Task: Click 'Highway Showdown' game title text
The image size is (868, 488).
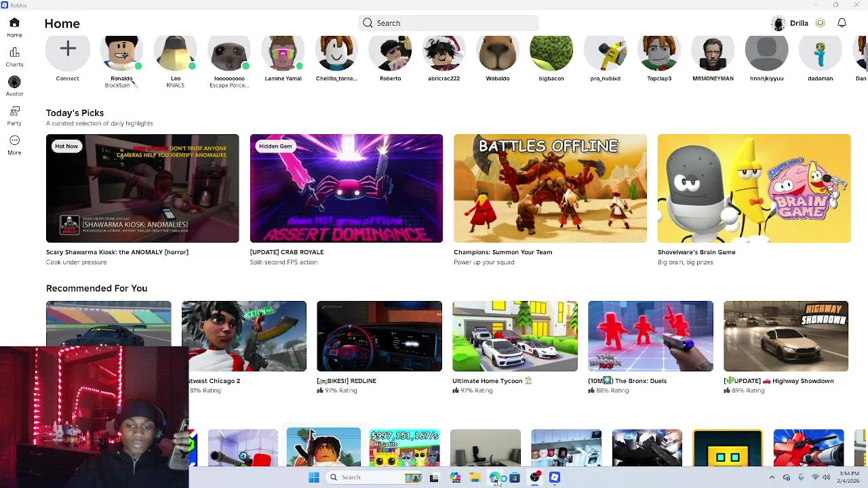Action: pyautogui.click(x=778, y=381)
